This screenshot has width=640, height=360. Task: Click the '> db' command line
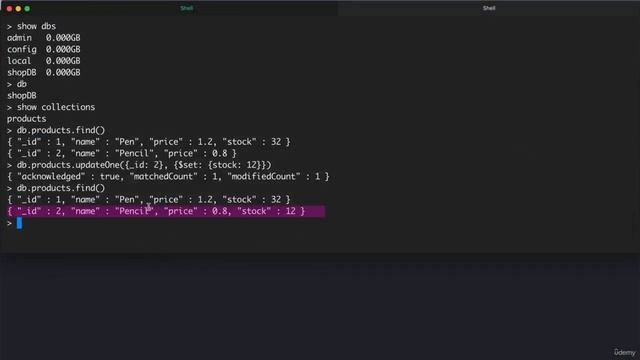point(17,84)
